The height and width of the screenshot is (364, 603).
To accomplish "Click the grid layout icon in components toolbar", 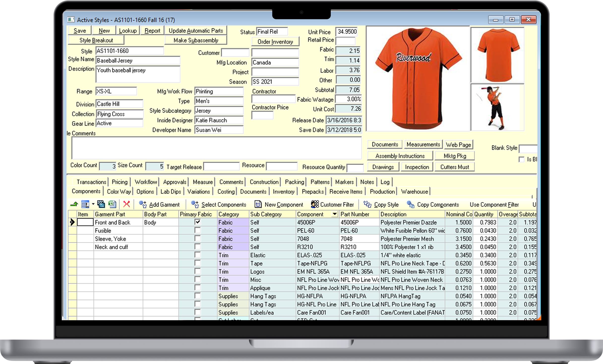I will tap(85, 205).
